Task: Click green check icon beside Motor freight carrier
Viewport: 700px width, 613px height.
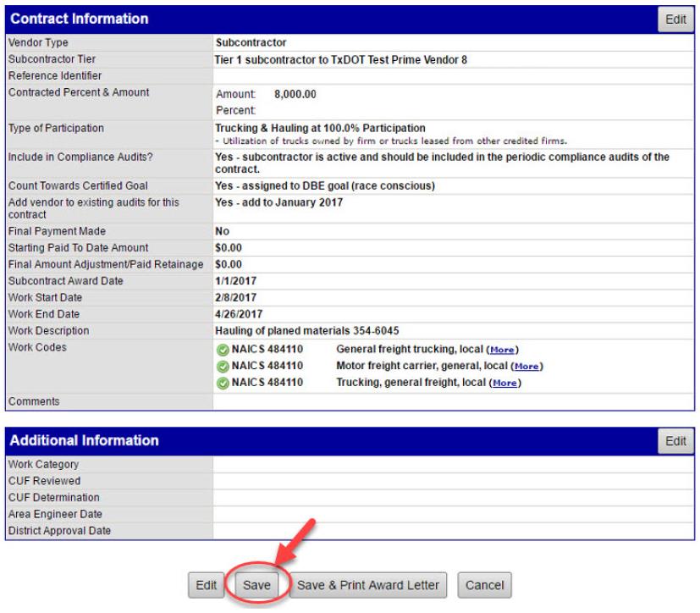Action: point(224,367)
